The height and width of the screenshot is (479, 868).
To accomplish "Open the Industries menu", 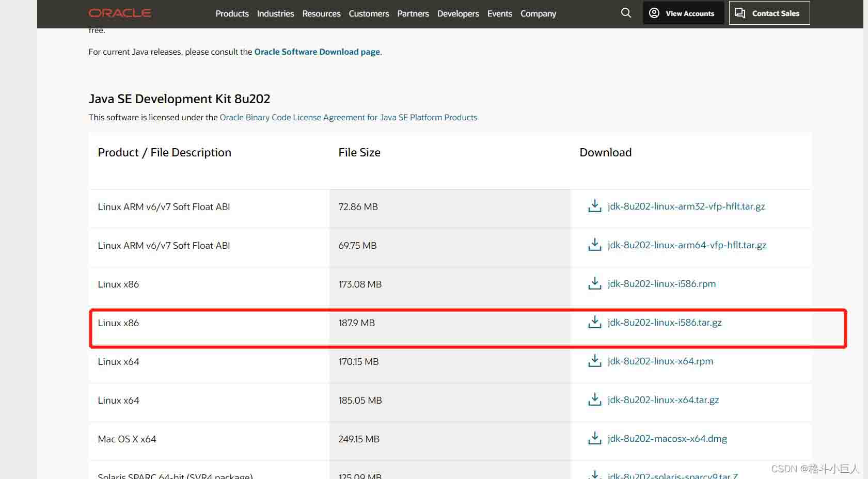I will [x=275, y=13].
